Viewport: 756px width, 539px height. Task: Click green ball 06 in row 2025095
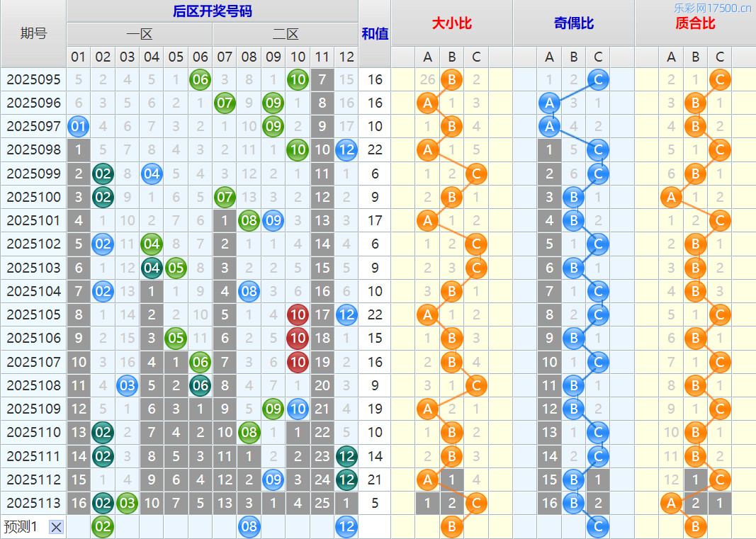(x=201, y=79)
